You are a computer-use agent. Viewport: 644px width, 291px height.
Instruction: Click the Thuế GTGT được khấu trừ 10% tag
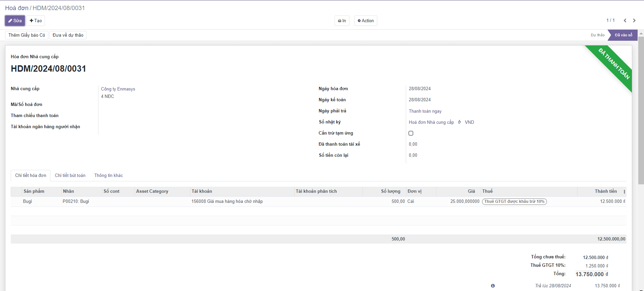(x=514, y=202)
